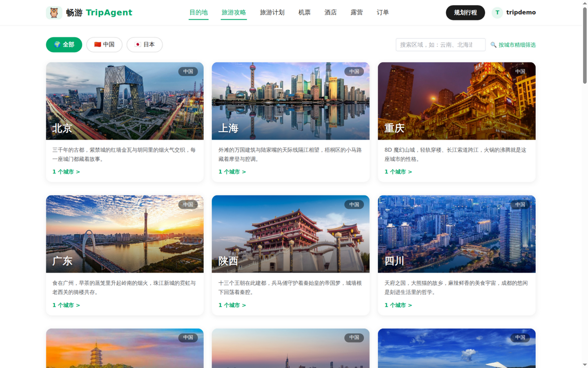Screen dimensions: 588x368
Task: Focus the region search input field
Action: [440, 45]
